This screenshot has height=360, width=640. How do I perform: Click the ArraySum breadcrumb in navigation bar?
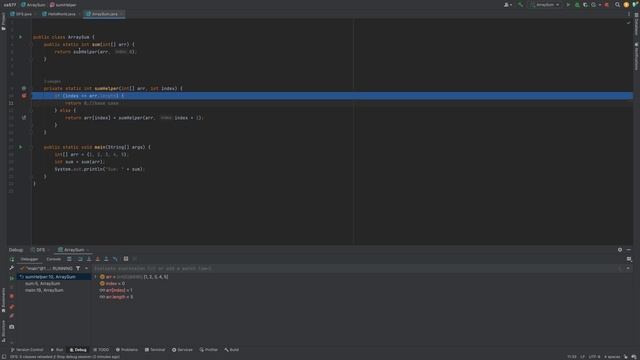click(x=33, y=5)
